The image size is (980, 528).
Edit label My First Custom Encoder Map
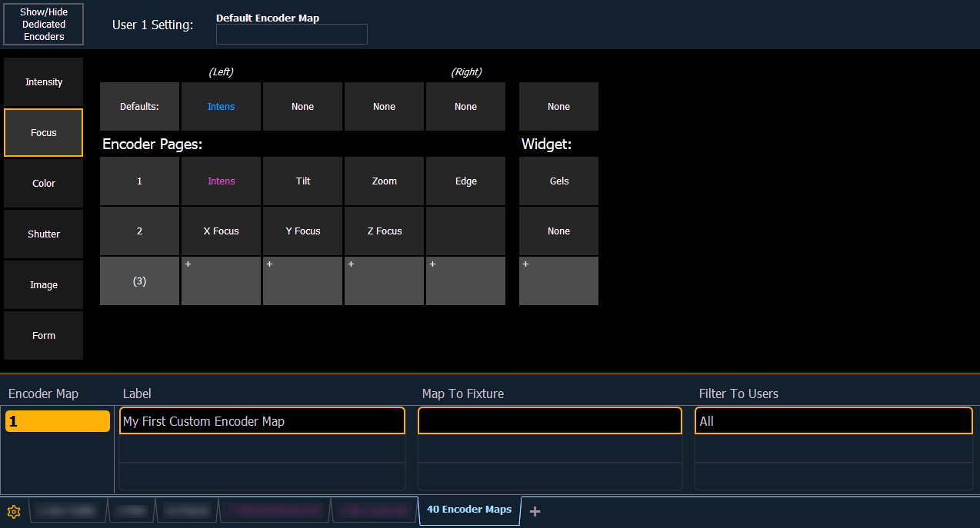click(x=263, y=421)
